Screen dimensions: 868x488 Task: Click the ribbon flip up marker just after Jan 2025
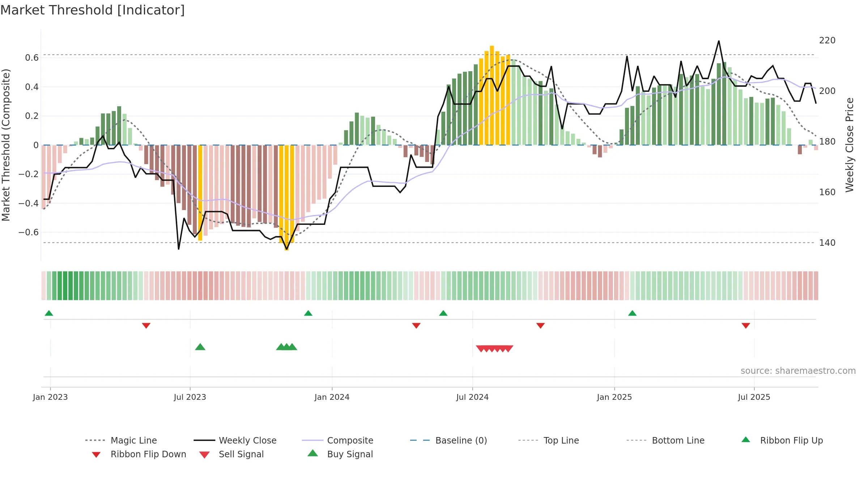coord(632,313)
